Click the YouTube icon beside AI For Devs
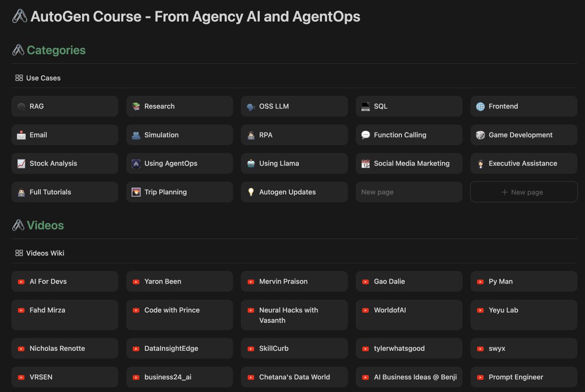 point(21,282)
